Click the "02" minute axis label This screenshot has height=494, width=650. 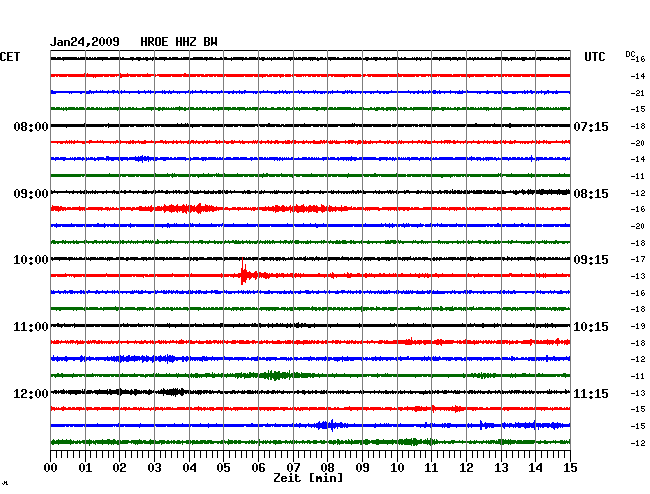click(119, 468)
